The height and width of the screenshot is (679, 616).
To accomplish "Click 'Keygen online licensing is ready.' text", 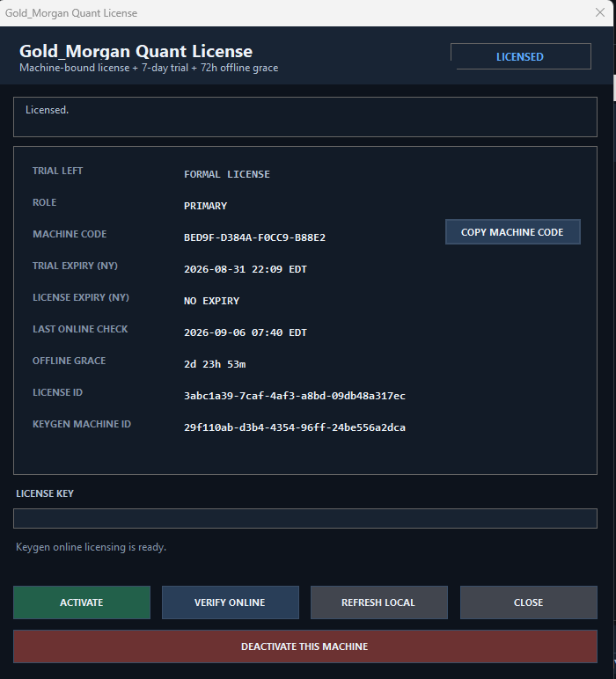I will (x=91, y=547).
